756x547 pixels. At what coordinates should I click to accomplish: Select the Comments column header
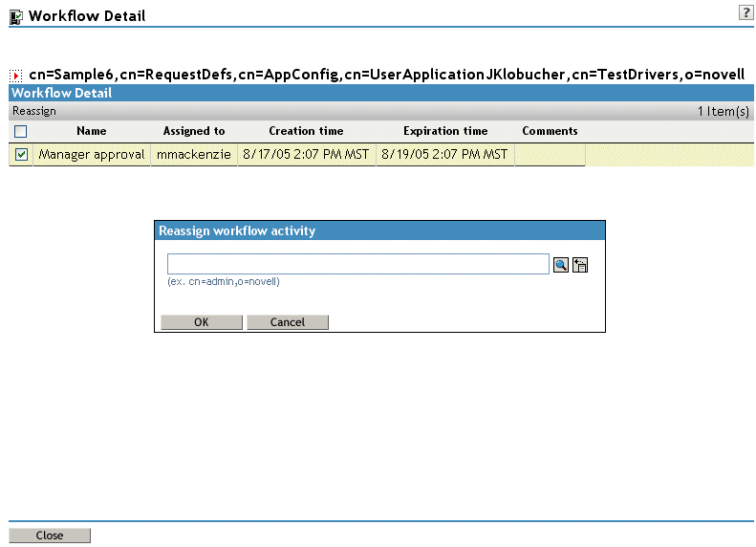[550, 131]
